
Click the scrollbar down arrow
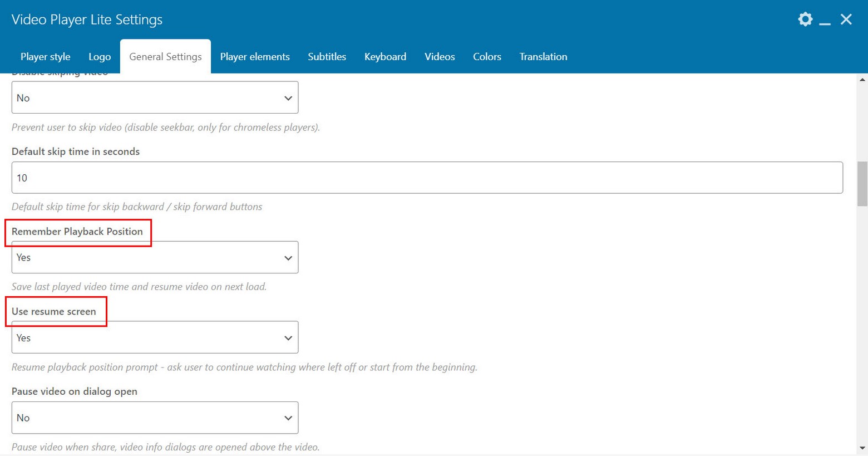[x=862, y=448]
